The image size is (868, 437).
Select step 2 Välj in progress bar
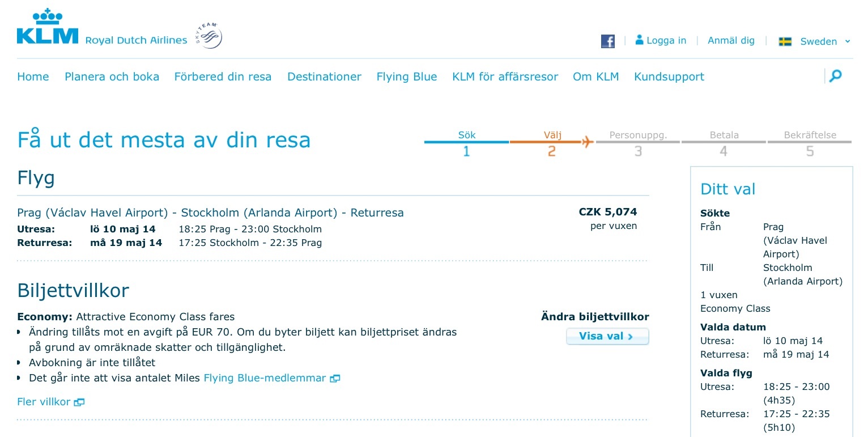click(552, 143)
